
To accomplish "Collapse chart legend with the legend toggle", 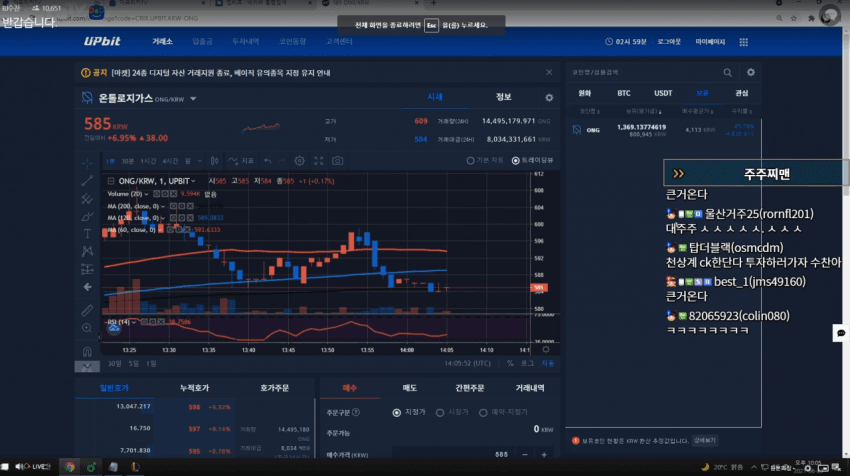I will pos(111,181).
